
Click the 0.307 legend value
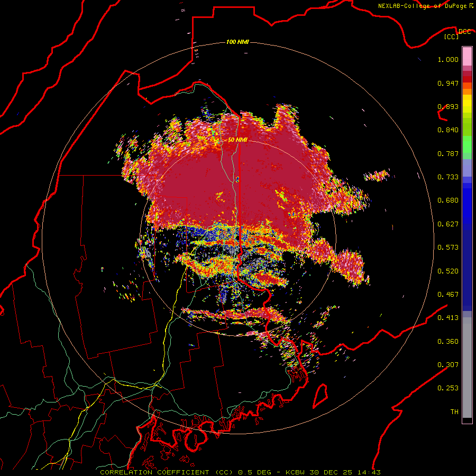(x=448, y=365)
